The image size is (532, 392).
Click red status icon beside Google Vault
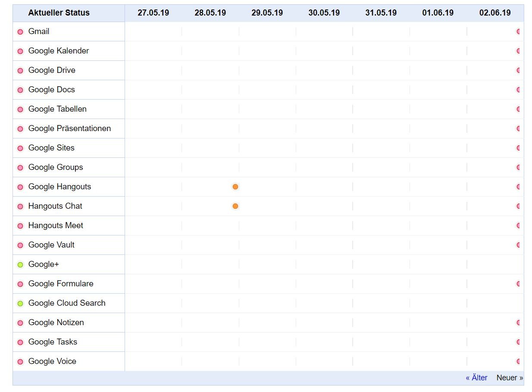20,245
